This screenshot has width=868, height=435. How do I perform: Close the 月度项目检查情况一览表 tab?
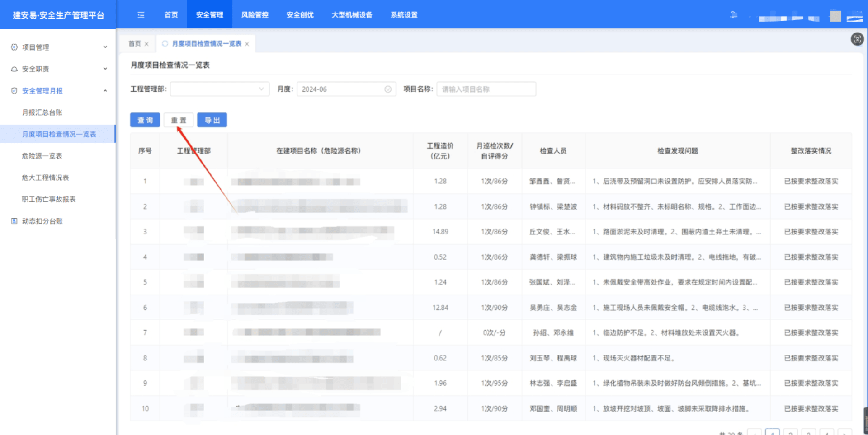coord(247,44)
